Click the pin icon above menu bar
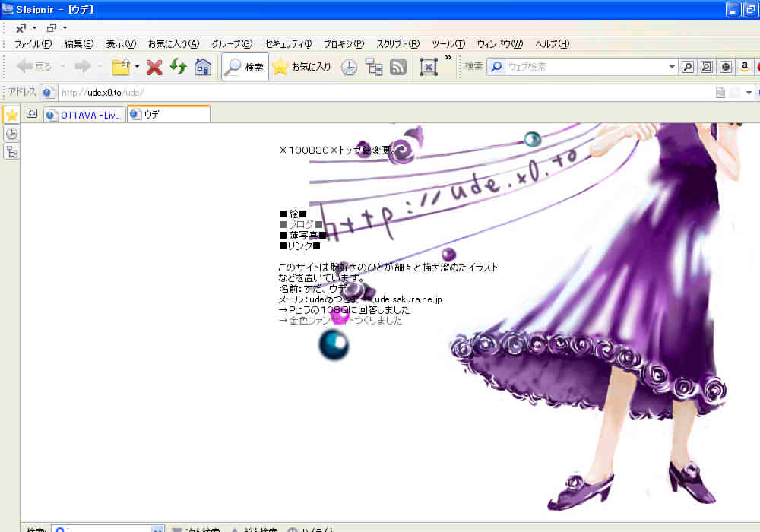Screen dimensions: 760x532 (21, 27)
